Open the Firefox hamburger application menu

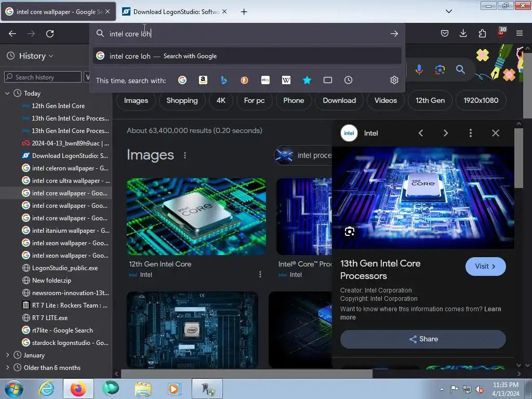[520, 33]
